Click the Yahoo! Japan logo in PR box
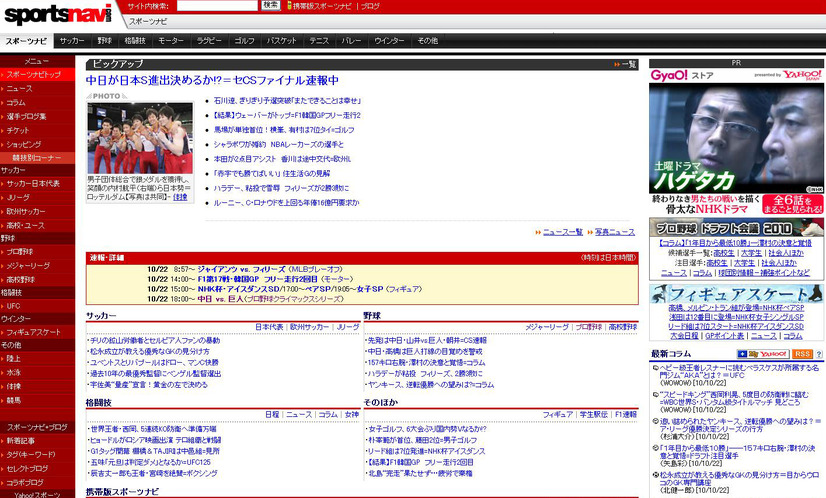The height and width of the screenshot is (498, 826). point(802,75)
